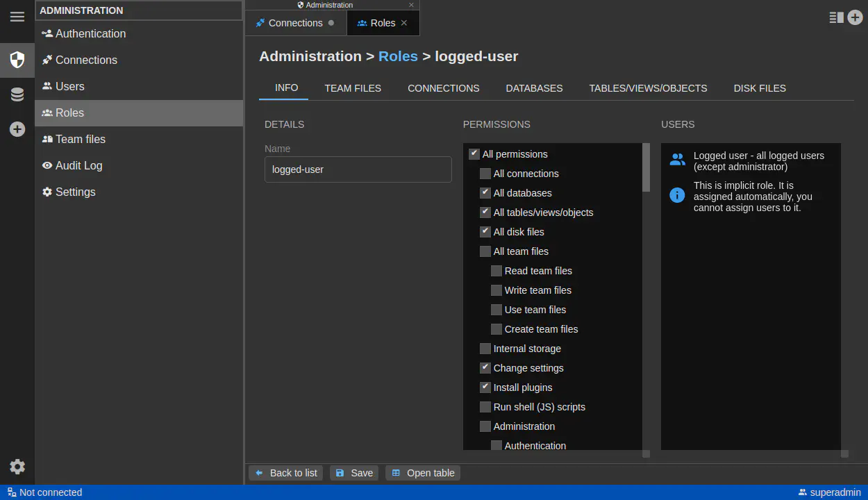Select Audit Log in administration menu
This screenshot has height=500, width=868.
click(x=78, y=165)
